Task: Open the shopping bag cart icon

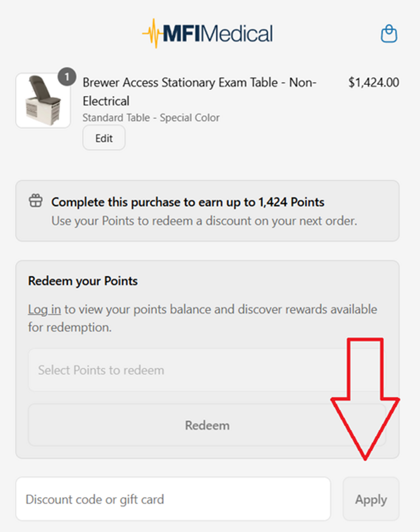Action: pos(389,34)
